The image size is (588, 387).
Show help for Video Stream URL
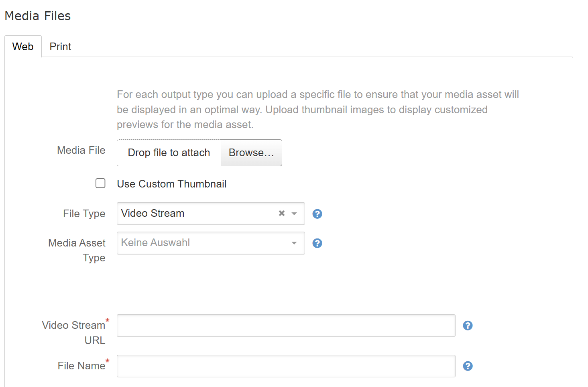click(x=468, y=326)
